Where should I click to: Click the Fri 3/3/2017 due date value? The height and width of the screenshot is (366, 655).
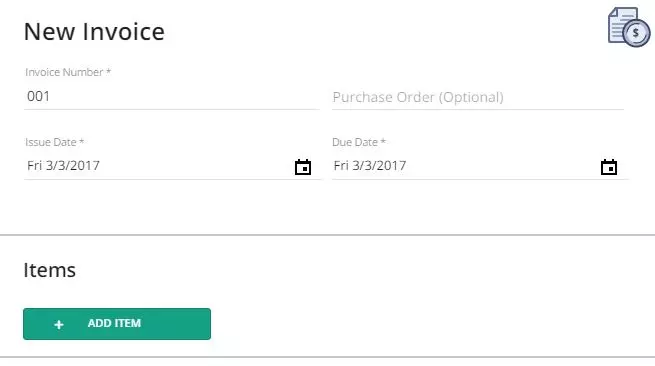[370, 165]
